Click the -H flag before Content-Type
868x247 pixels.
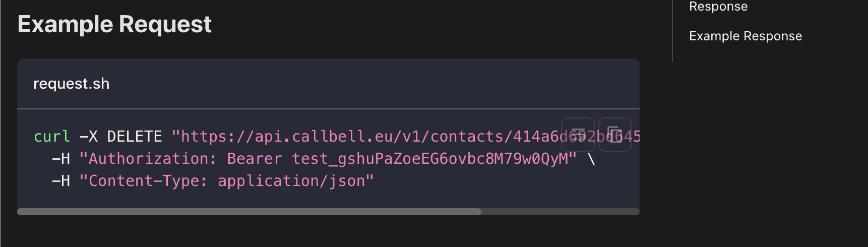(x=61, y=181)
